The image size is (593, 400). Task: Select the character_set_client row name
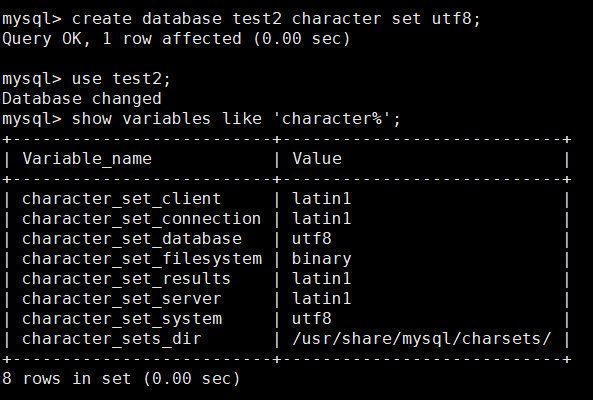coord(121,199)
